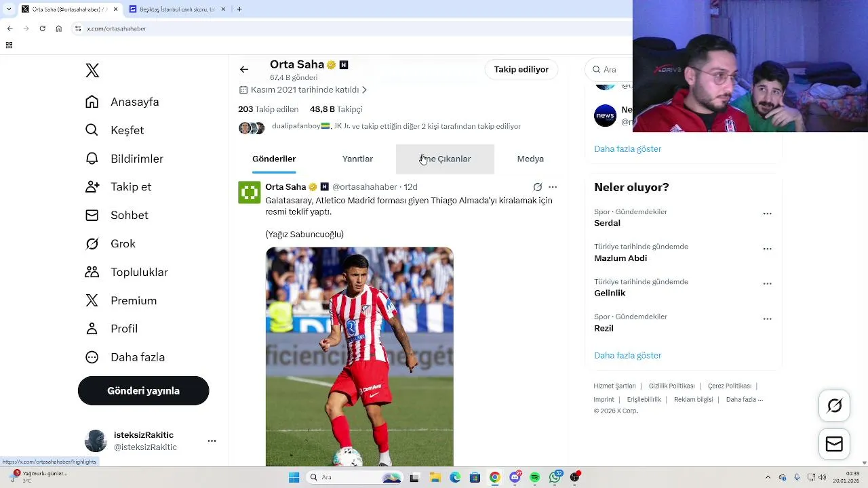Select the Medya tab
The image size is (868, 488).
pyautogui.click(x=530, y=159)
